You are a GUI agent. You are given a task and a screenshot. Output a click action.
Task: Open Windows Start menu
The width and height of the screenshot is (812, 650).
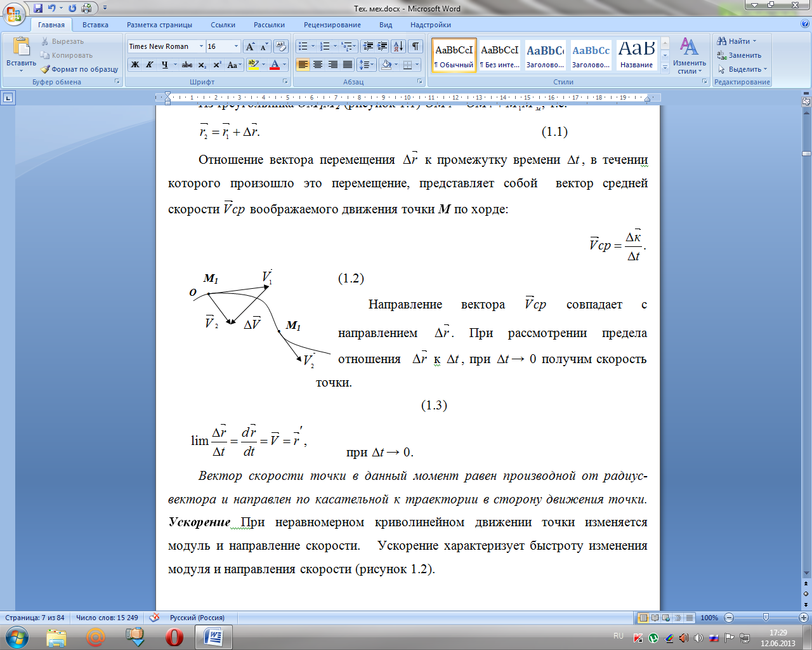[16, 637]
